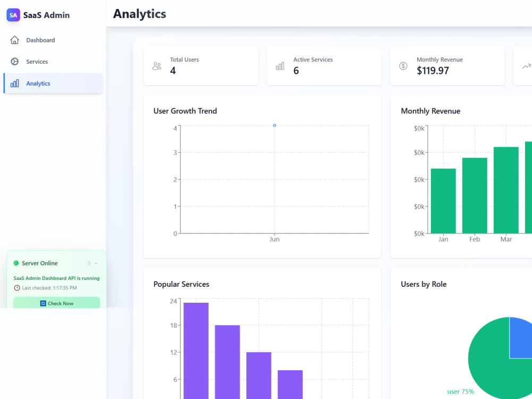
Task: Click the SaaS Admin Dashboard API is running message
Action: point(57,278)
